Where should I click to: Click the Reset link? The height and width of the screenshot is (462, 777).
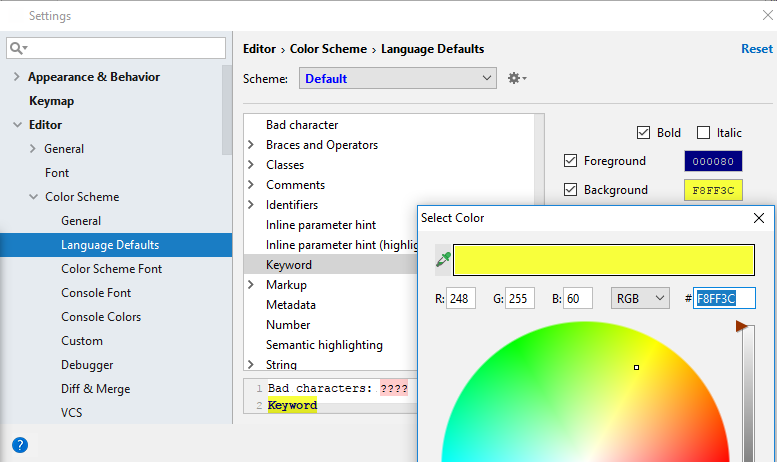[756, 49]
